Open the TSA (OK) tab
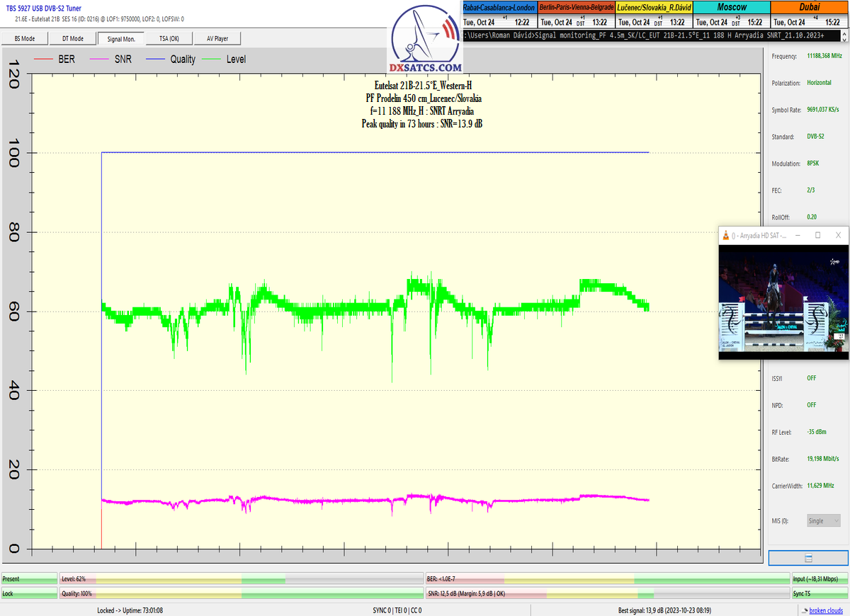 [169, 39]
